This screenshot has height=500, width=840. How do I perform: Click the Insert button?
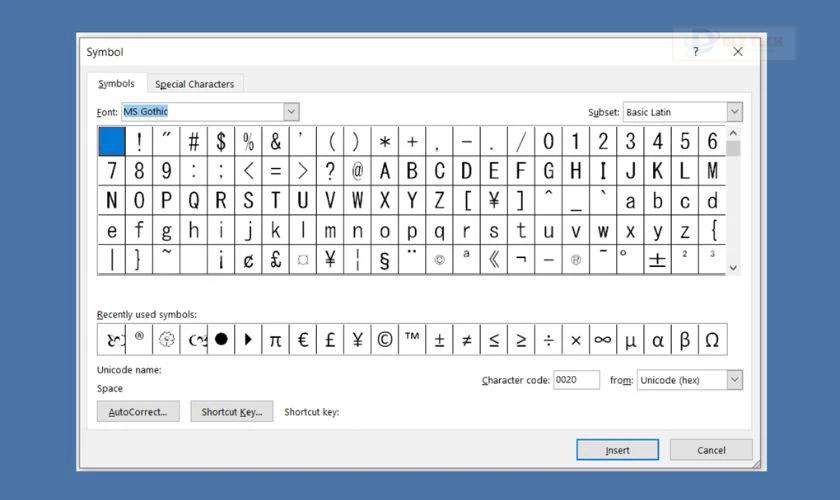[x=617, y=450]
